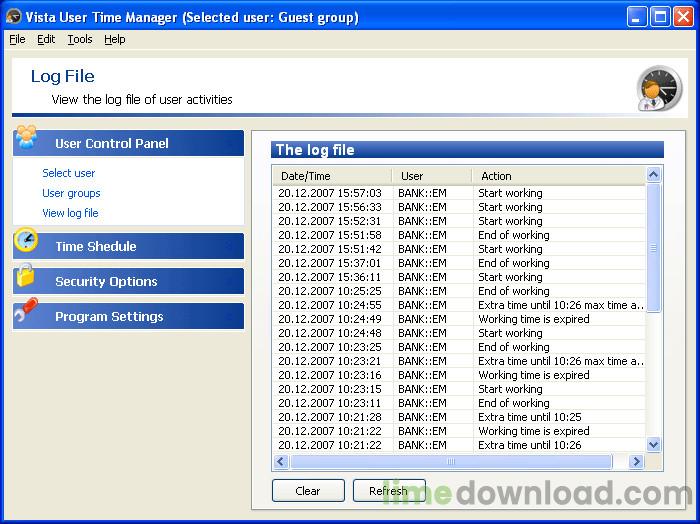The height and width of the screenshot is (524, 700).
Task: Select log row 20.12.2007 10:24:48
Action: pyautogui.click(x=459, y=333)
